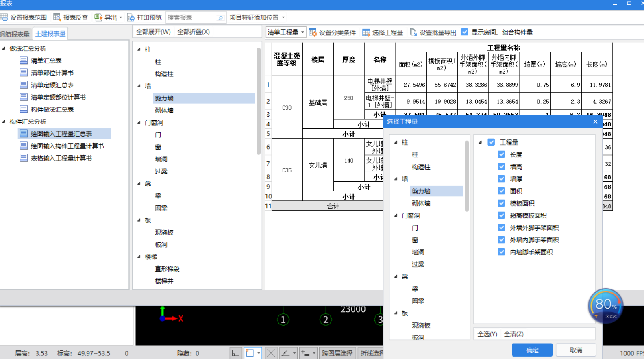644x359 pixels.
Task: Uncheck the 工程量 parent checkbox
Action: (x=491, y=142)
